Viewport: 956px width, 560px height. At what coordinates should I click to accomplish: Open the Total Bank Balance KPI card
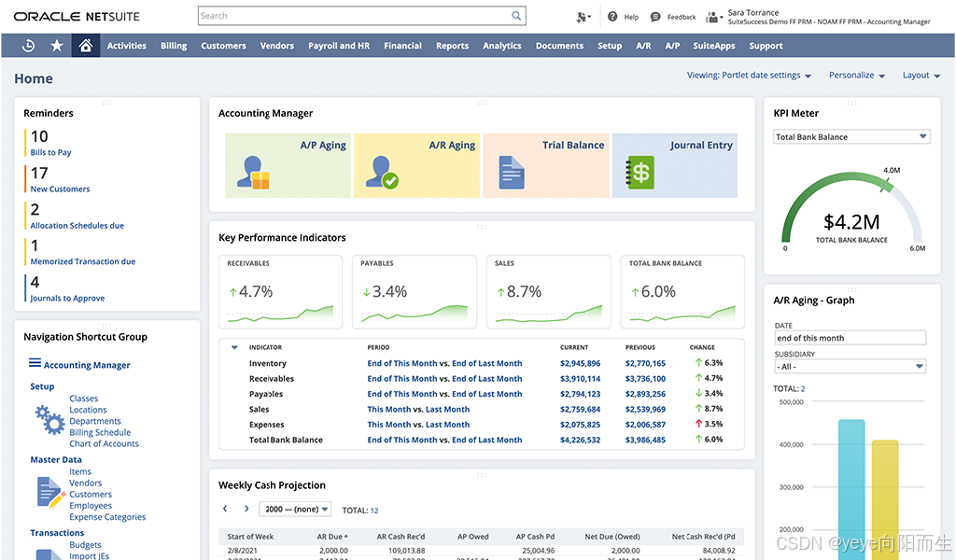[x=682, y=292]
